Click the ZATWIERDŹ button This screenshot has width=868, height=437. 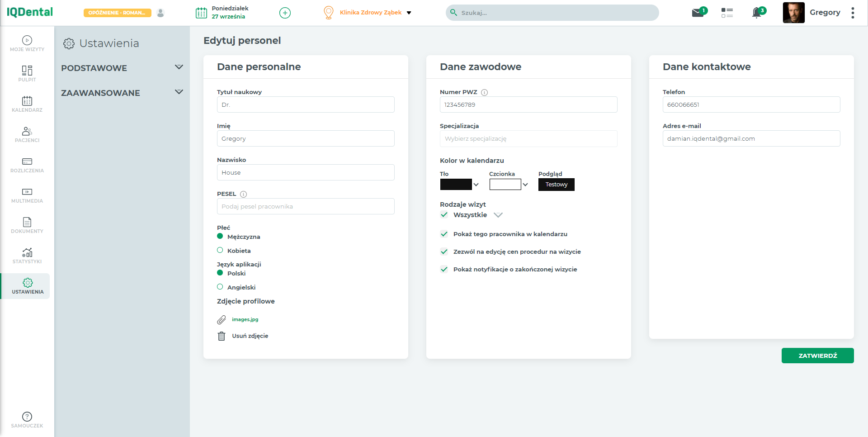coord(817,356)
